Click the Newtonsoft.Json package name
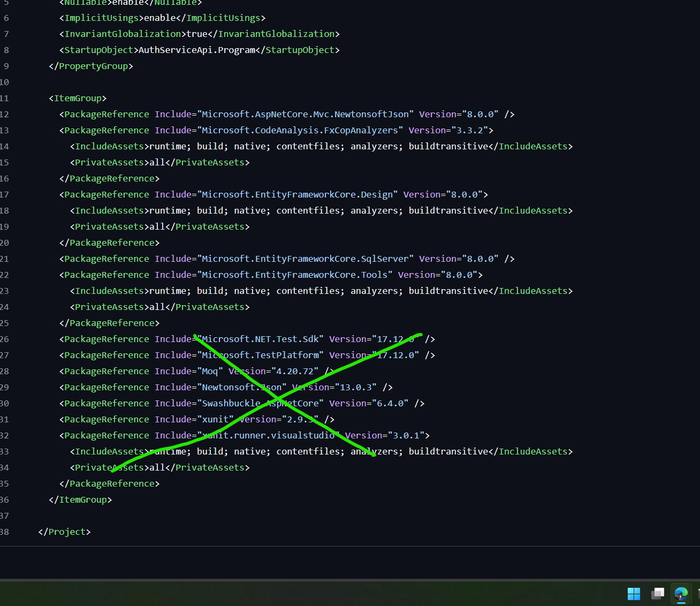700x606 pixels. [242, 387]
